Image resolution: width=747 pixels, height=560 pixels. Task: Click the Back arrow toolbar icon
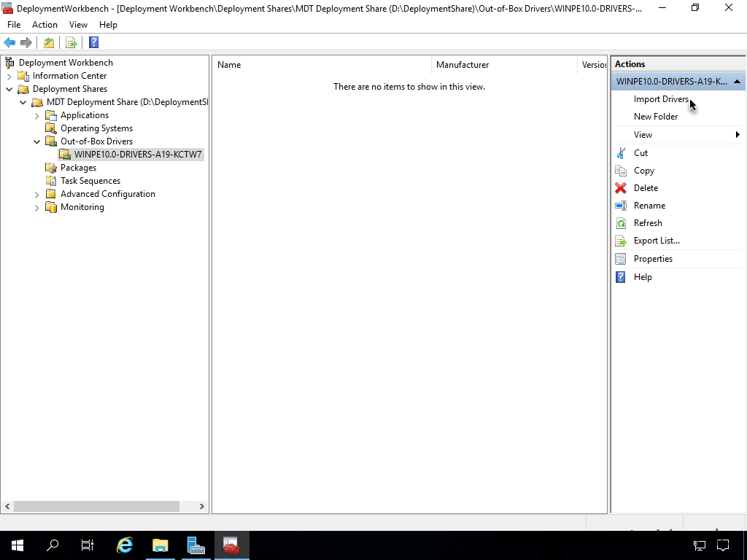coord(9,43)
